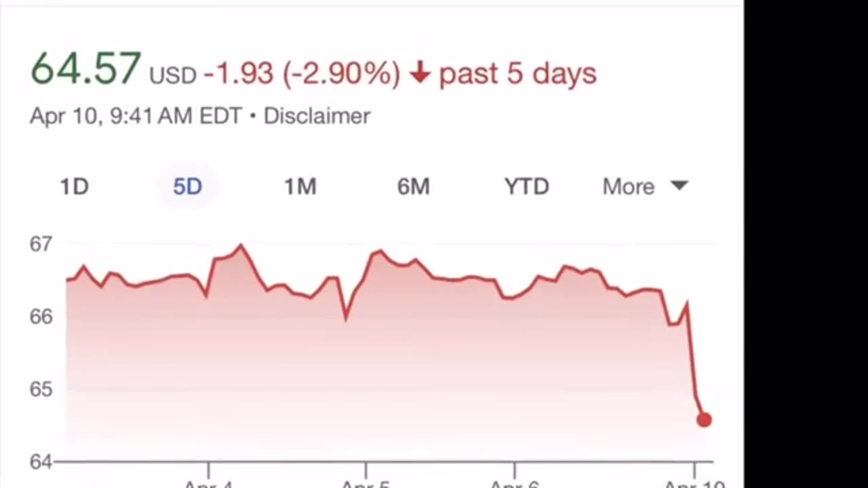Screen dimensions: 868x488
Task: Show the 1M chart range
Action: coord(300,186)
